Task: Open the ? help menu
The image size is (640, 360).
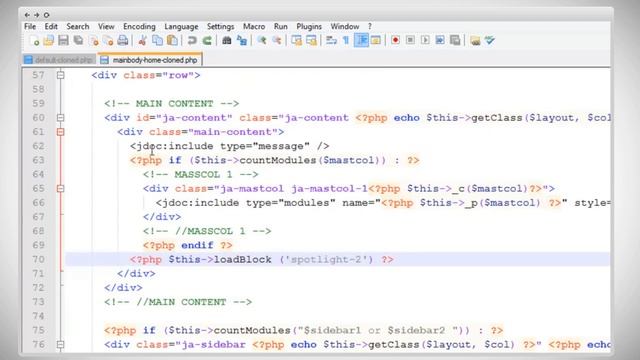Action: click(369, 27)
